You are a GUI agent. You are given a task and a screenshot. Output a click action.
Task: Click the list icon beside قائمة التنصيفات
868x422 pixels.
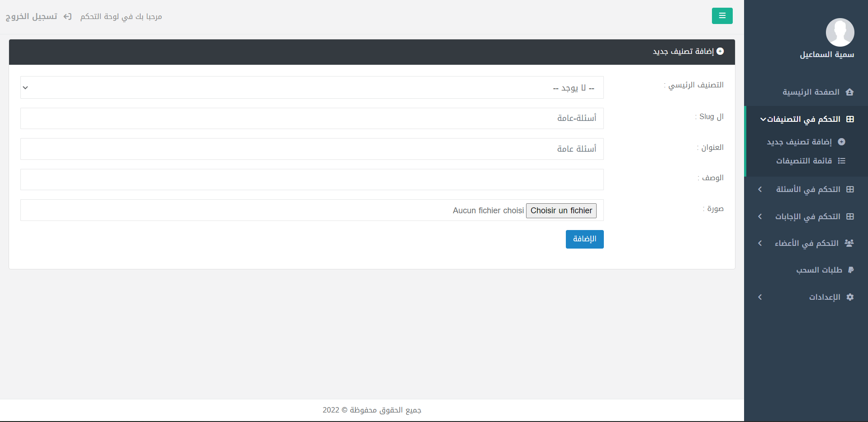click(841, 161)
